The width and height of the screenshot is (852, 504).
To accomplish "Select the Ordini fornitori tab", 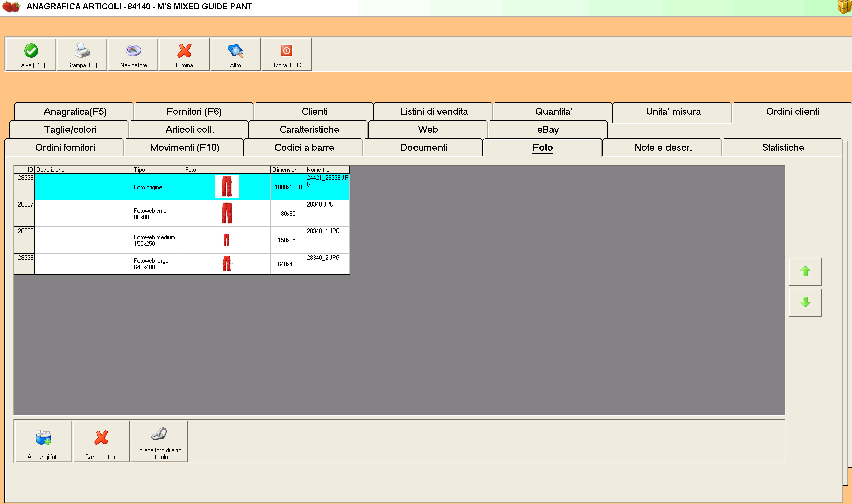I will [x=65, y=147].
